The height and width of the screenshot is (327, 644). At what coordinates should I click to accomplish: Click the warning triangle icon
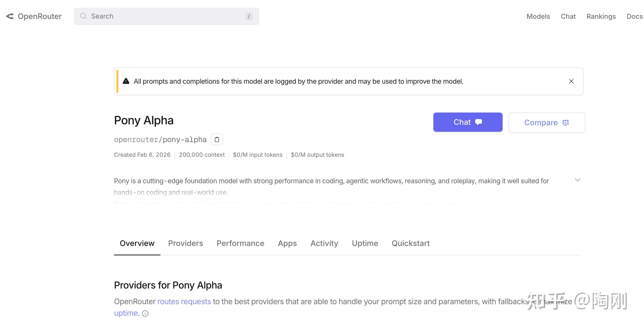coord(126,81)
